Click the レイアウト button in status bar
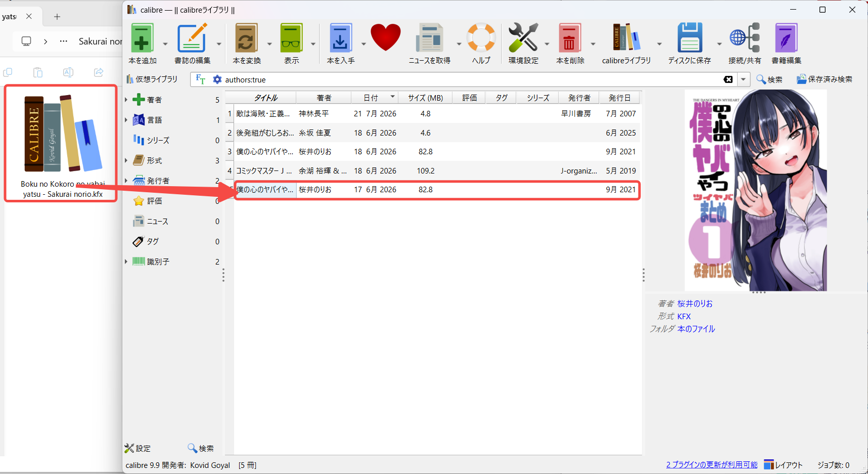The image size is (868, 474). [x=783, y=465]
